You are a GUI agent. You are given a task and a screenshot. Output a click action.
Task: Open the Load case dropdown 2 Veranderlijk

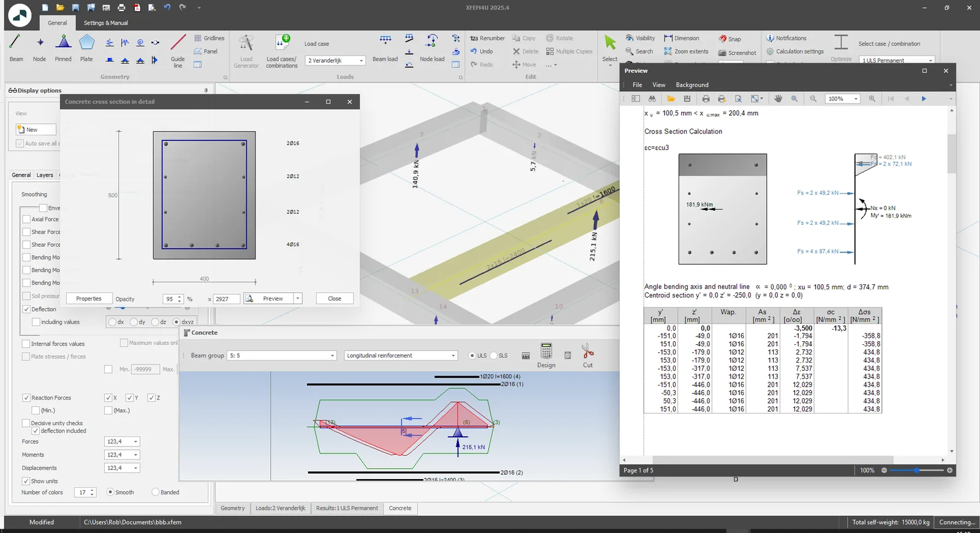tap(336, 60)
